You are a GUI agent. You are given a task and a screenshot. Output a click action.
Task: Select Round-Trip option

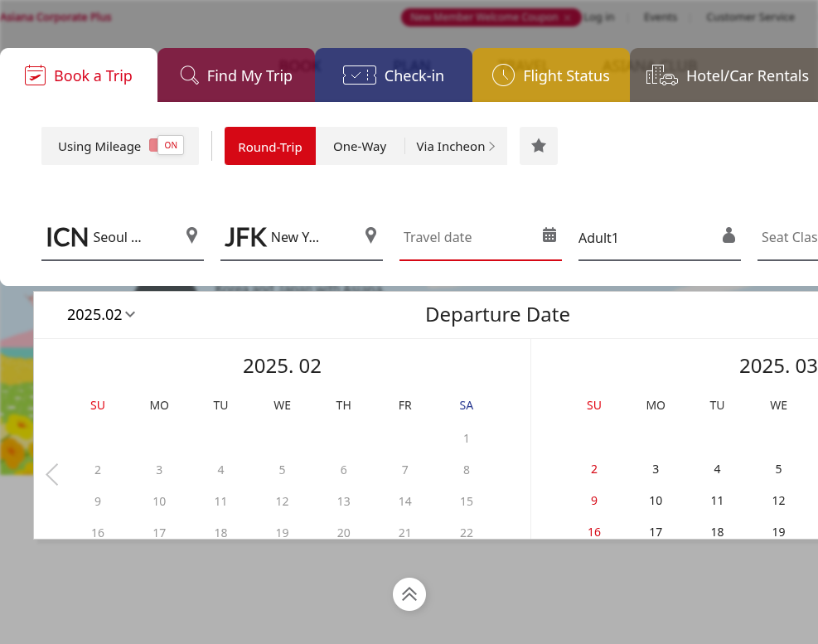click(270, 146)
